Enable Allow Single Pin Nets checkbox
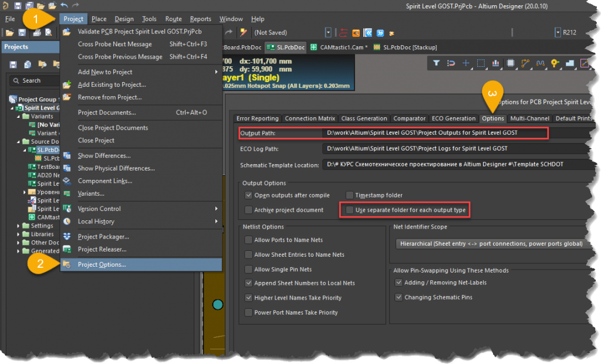Screen dimensions: 601x364 click(249, 270)
